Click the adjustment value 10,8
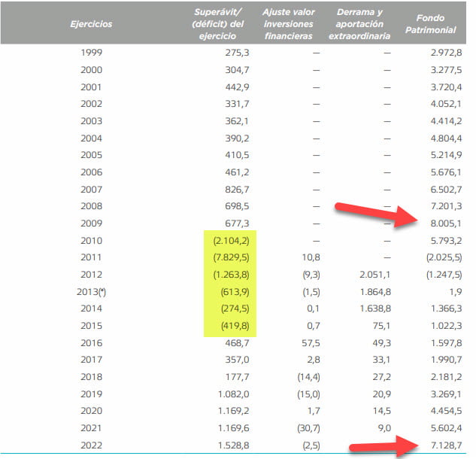This screenshot has height=459, width=476. 311,257
